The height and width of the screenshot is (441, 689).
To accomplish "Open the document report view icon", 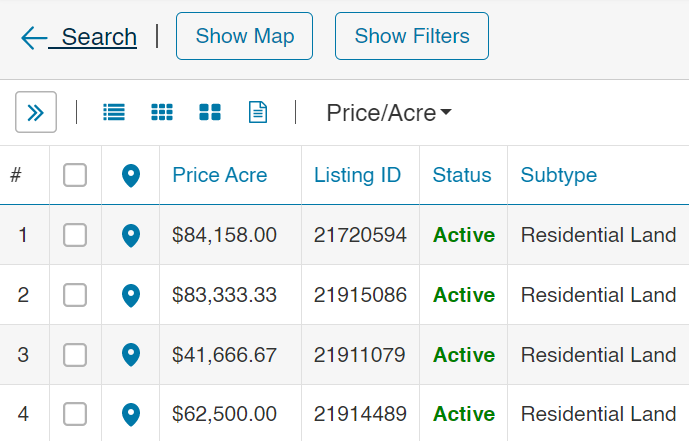I will point(258,112).
